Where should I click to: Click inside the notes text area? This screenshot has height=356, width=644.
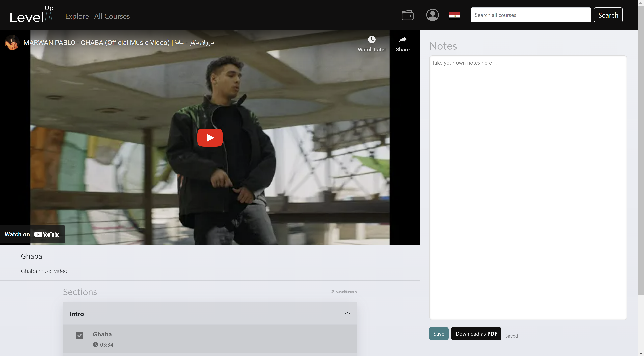pos(528,187)
